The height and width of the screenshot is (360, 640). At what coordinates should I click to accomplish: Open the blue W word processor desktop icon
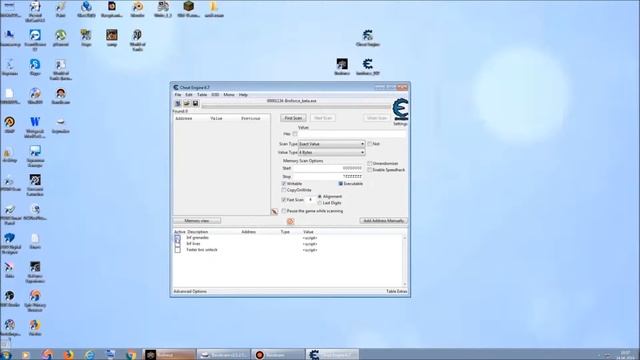(x=35, y=127)
